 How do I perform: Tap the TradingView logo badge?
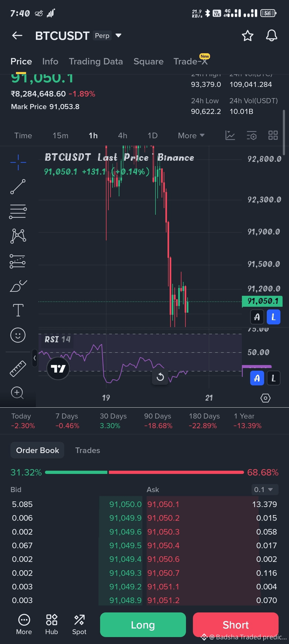pos(58,369)
